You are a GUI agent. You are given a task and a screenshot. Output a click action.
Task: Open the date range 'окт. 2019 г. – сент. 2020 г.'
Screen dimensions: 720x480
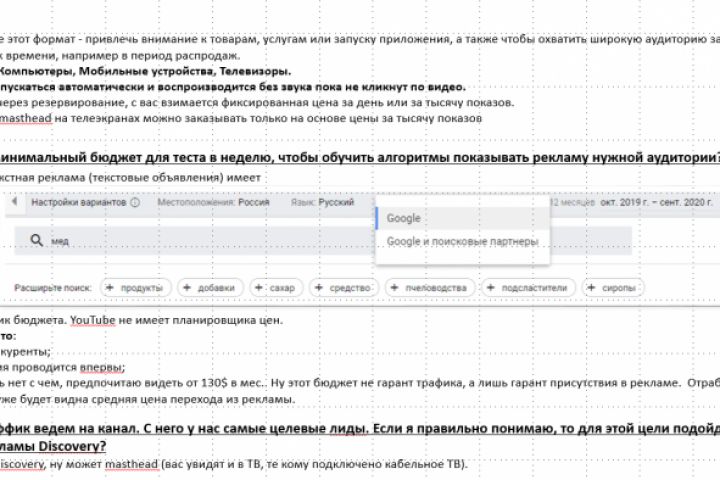coord(656,202)
